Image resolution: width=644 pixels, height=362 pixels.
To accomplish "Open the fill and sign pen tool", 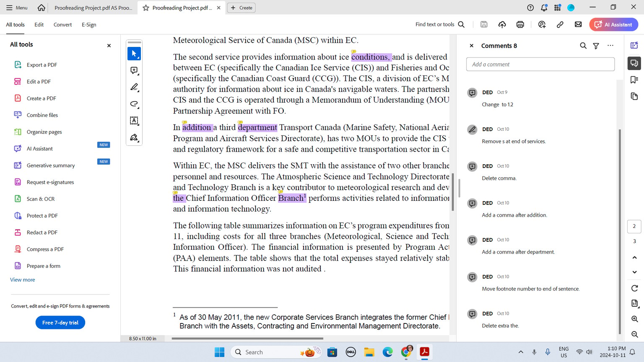I will point(134,137).
